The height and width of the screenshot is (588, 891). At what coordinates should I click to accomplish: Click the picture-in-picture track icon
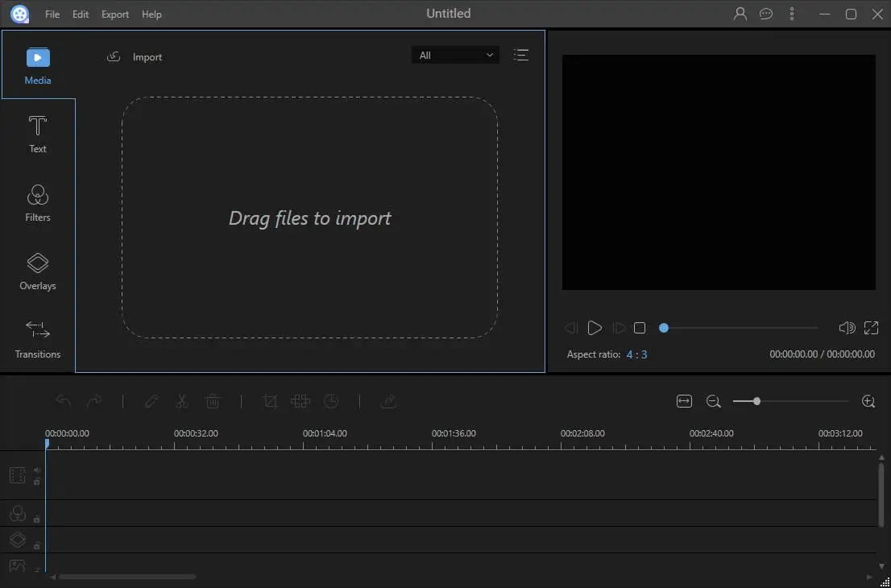(x=18, y=565)
